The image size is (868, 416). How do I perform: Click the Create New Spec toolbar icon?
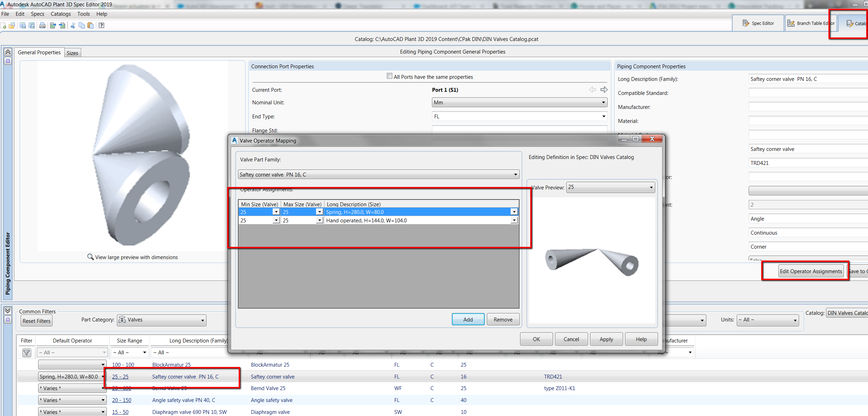tap(3, 25)
